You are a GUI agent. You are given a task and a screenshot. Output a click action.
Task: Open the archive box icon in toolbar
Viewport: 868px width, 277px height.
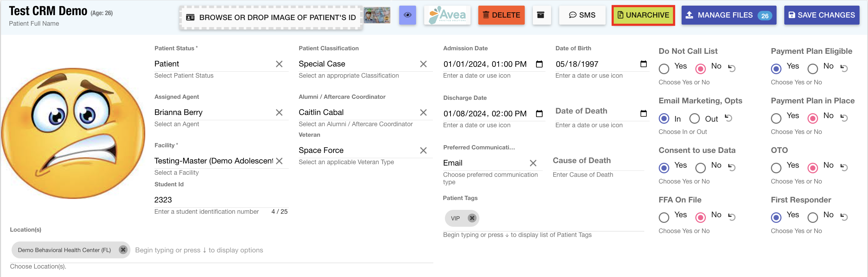coord(542,15)
